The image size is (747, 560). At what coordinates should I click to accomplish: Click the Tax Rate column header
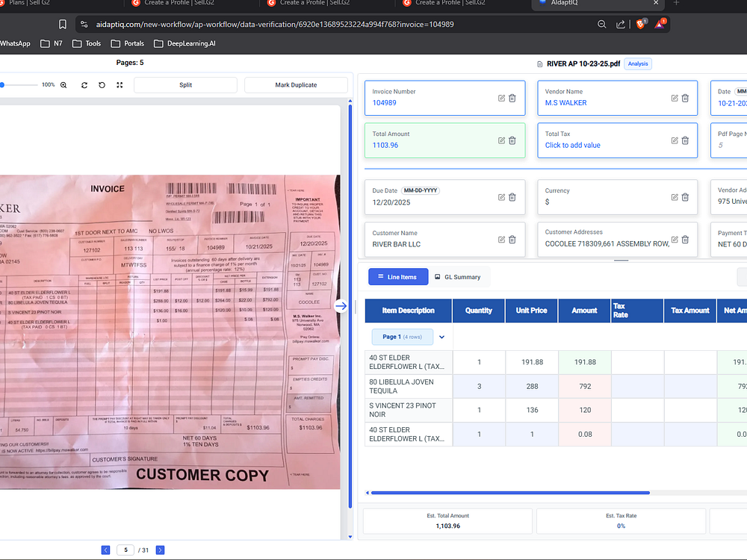coord(637,311)
